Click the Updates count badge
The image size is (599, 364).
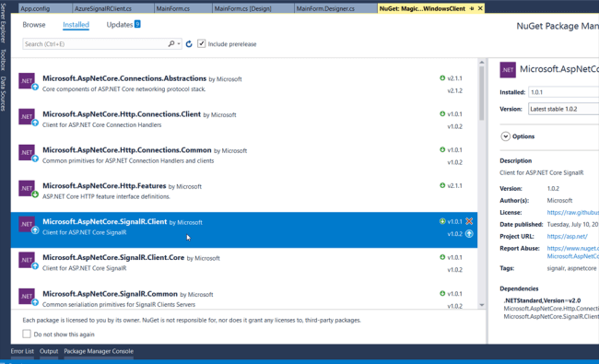pyautogui.click(x=137, y=24)
